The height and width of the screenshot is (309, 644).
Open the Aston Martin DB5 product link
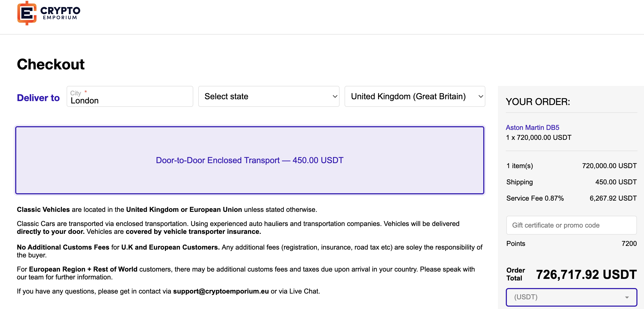tap(532, 128)
